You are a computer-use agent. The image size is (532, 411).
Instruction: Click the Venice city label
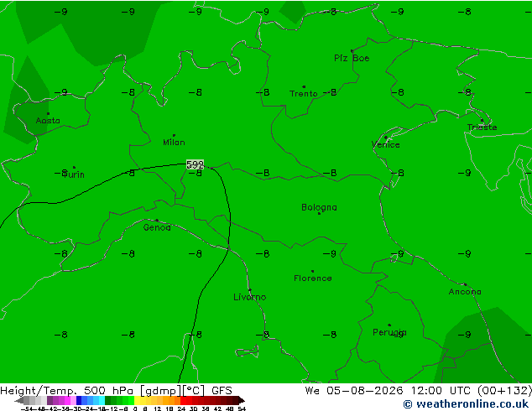tap(386, 145)
